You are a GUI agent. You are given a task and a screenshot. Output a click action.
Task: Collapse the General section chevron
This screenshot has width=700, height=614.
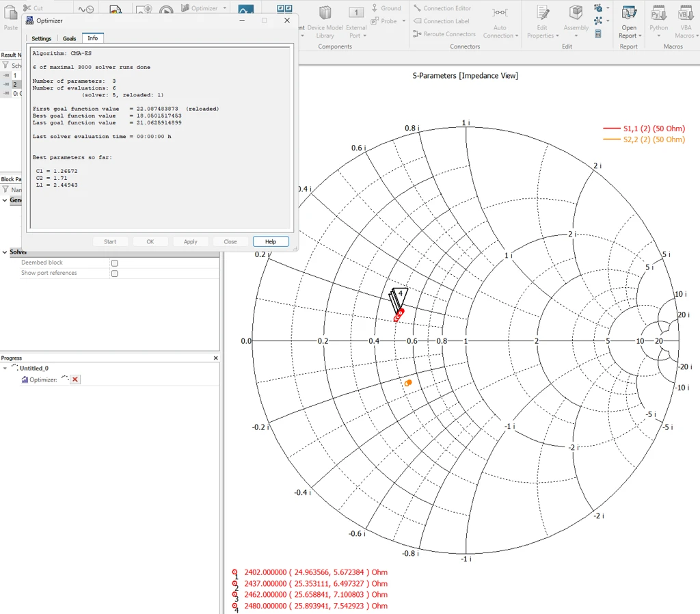click(x=5, y=200)
